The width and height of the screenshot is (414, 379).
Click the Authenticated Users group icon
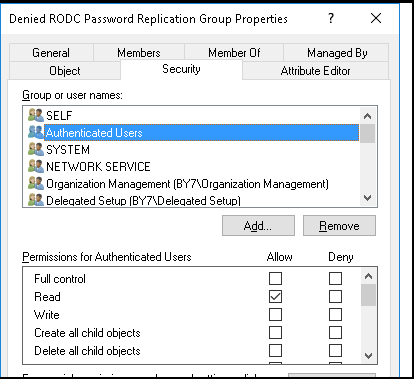pos(36,132)
